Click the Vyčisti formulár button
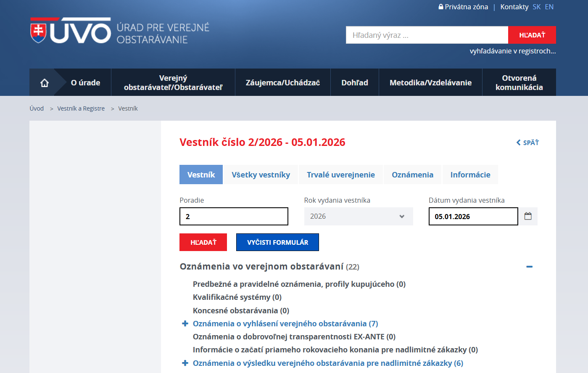This screenshot has height=373, width=588. point(277,242)
